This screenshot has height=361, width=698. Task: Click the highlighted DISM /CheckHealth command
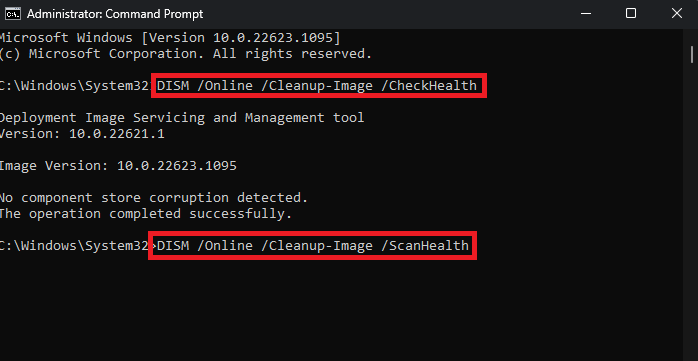(x=317, y=85)
